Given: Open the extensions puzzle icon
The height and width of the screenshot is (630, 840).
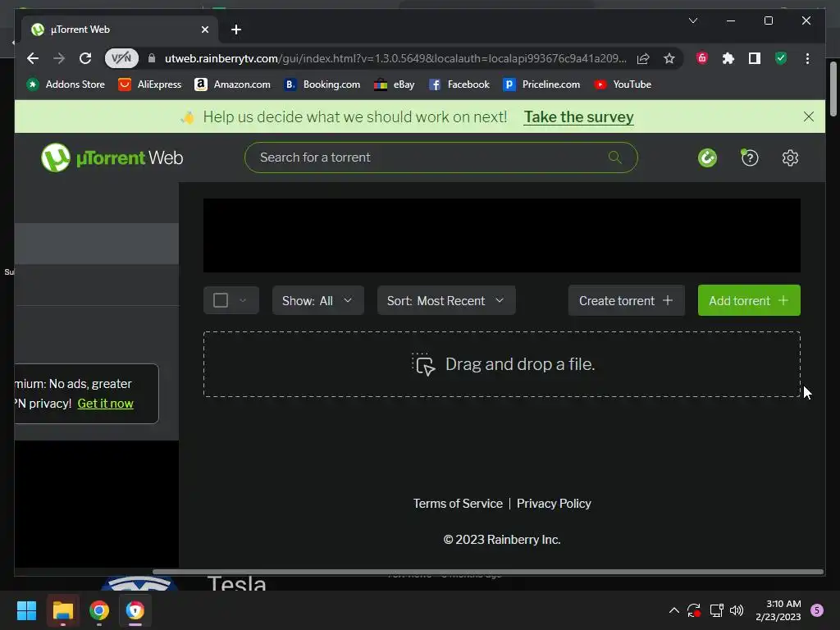Looking at the screenshot, I should tap(728, 58).
